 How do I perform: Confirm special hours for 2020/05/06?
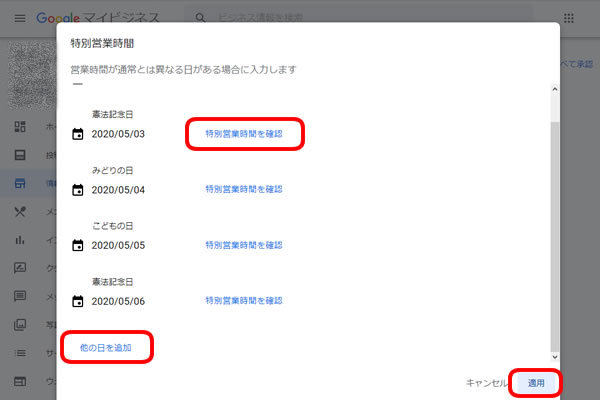(x=244, y=301)
